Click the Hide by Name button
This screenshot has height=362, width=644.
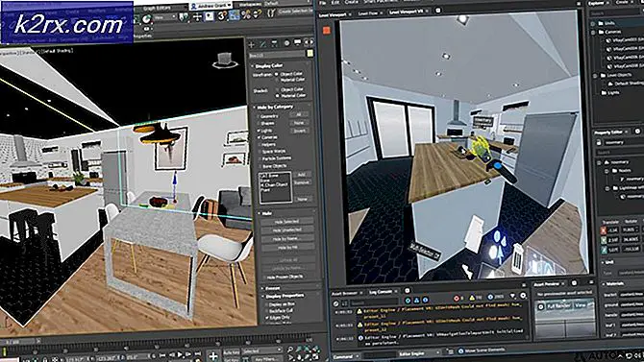tap(287, 239)
